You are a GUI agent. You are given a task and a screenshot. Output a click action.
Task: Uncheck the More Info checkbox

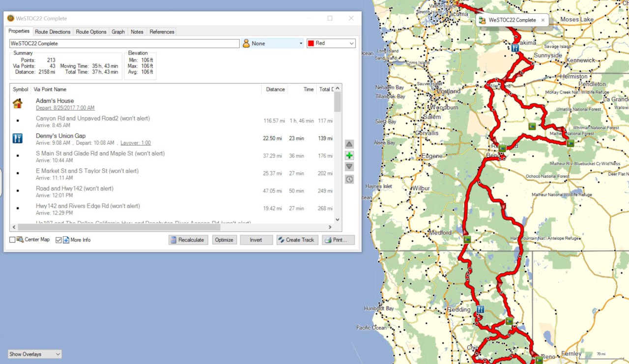(x=59, y=240)
